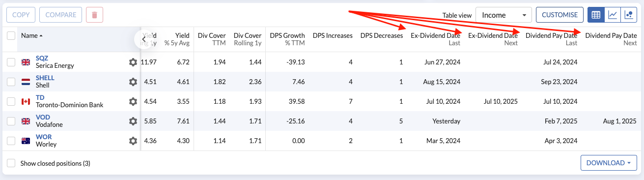Click DPS Growth value -39.13
Screen dimensions: 644x180
click(x=296, y=62)
